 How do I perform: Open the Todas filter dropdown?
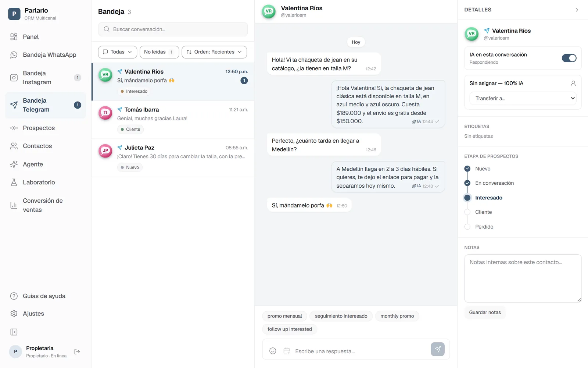click(x=117, y=52)
